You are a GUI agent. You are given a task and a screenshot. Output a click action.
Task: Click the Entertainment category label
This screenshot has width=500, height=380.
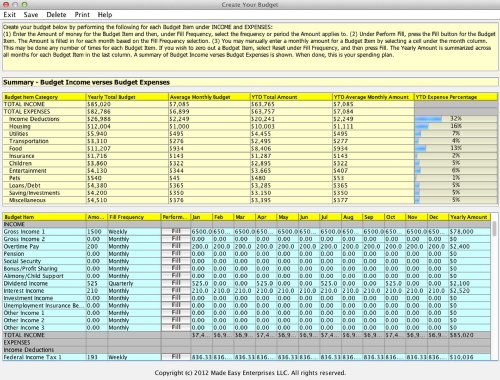[x=28, y=171]
